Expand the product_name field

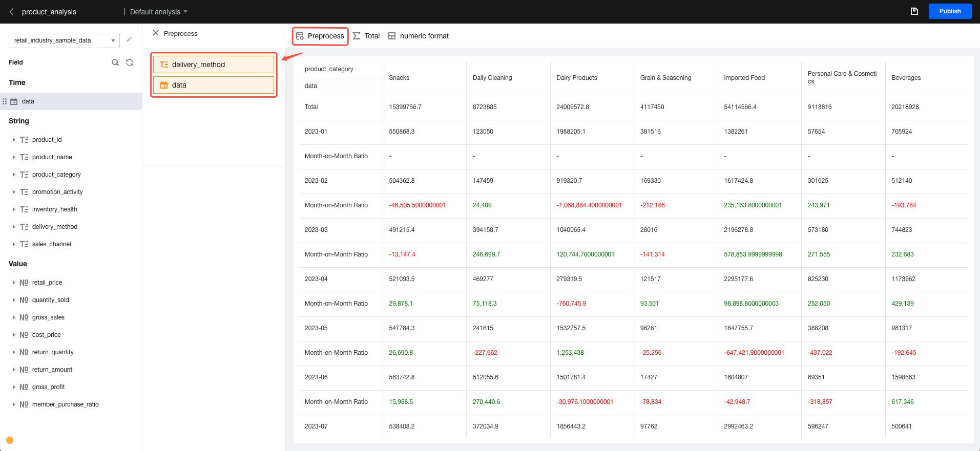pos(14,157)
